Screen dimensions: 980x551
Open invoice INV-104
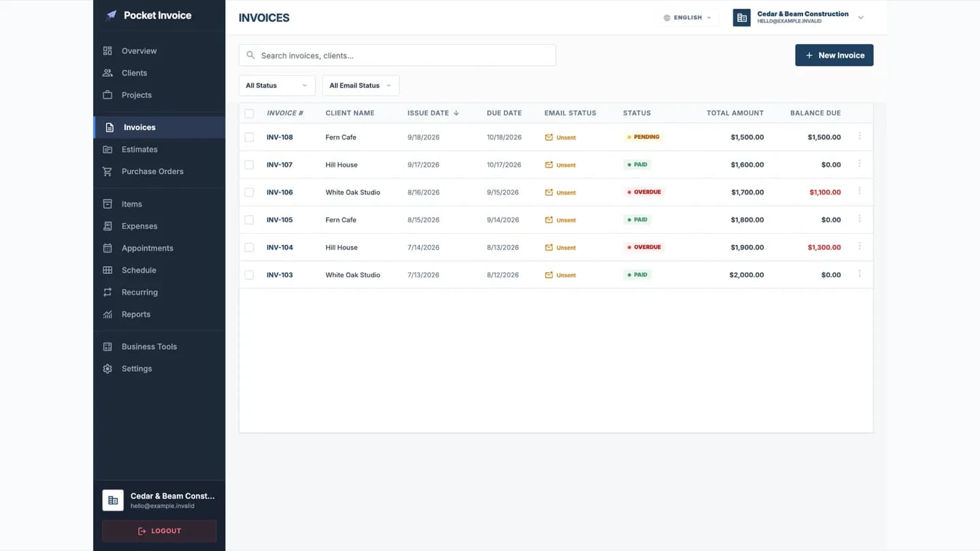pyautogui.click(x=280, y=248)
